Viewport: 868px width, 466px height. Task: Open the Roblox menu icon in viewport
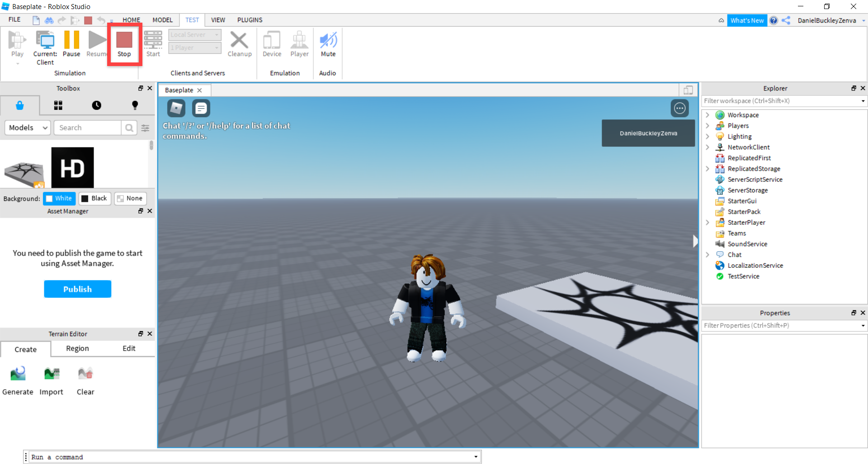(x=176, y=108)
